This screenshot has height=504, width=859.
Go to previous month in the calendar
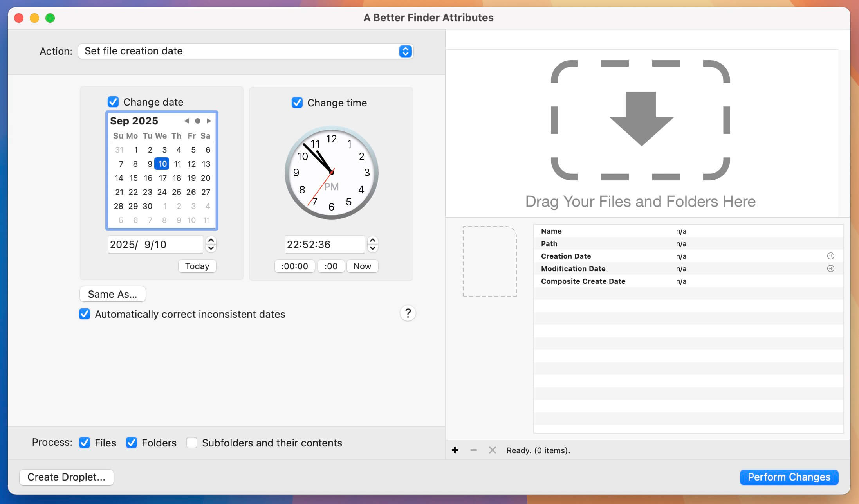click(187, 121)
